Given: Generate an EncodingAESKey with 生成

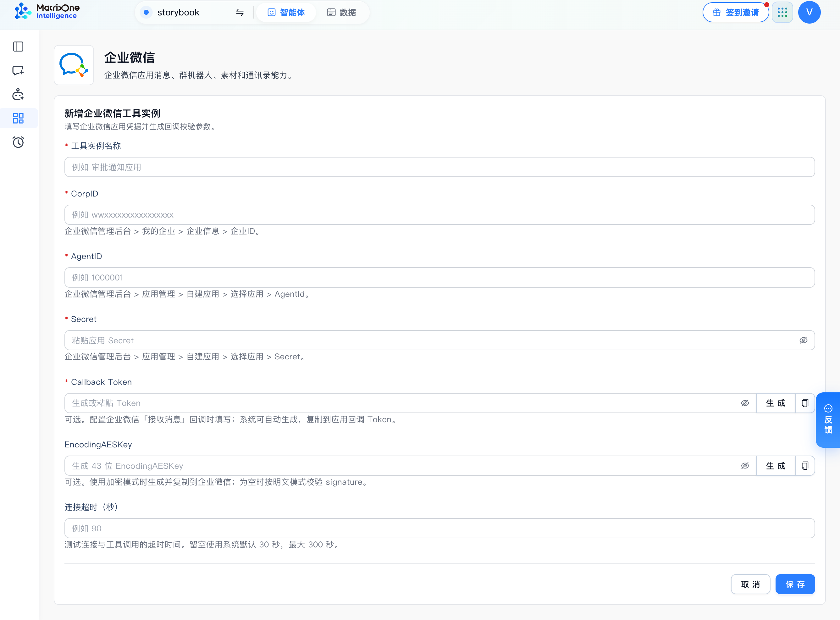Looking at the screenshot, I should tap(776, 466).
